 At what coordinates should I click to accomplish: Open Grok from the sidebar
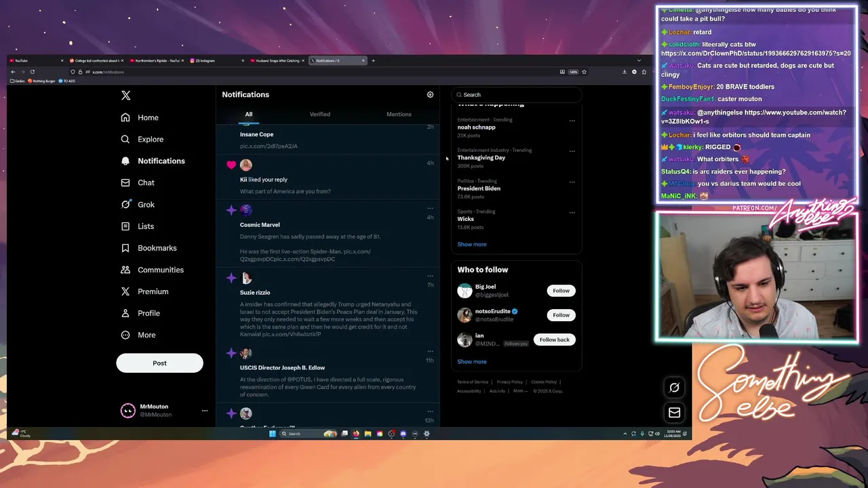[138, 204]
